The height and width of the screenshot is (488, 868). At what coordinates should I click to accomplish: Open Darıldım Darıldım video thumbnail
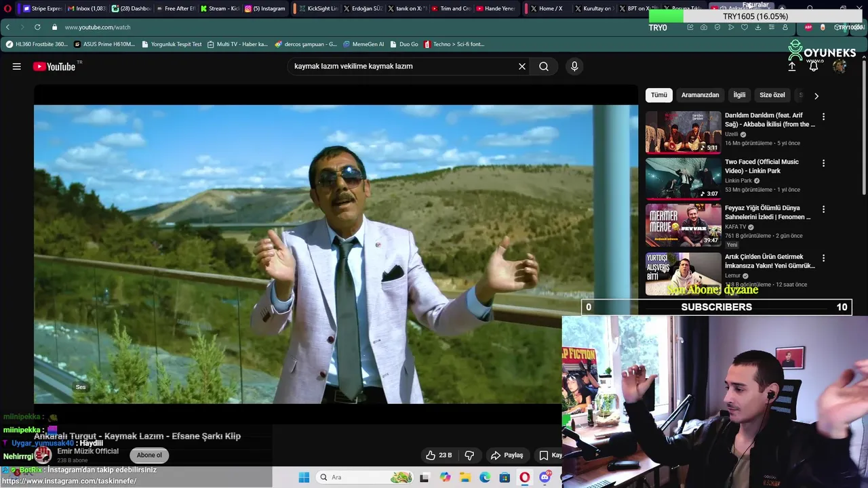pyautogui.click(x=683, y=132)
